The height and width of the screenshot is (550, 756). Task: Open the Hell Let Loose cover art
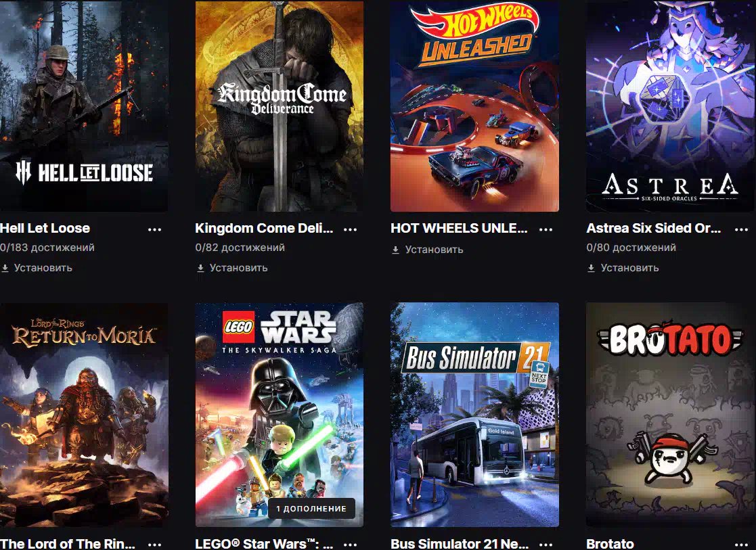(84, 106)
